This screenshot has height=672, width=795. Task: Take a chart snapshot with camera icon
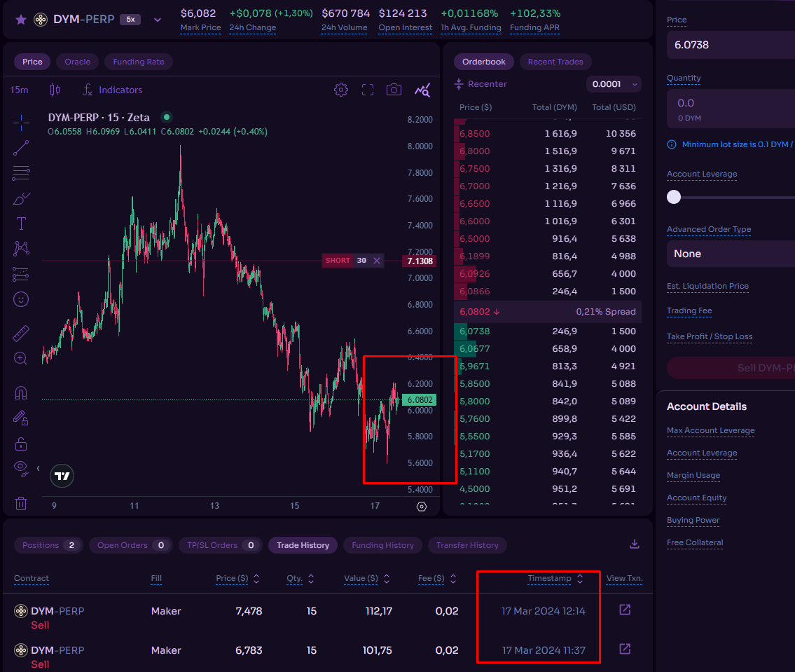(x=394, y=90)
